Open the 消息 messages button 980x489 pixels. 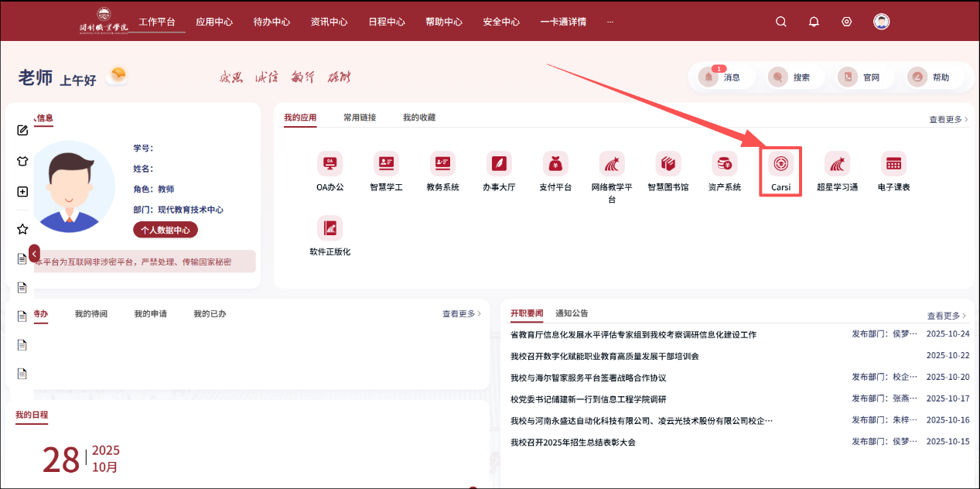[x=721, y=77]
